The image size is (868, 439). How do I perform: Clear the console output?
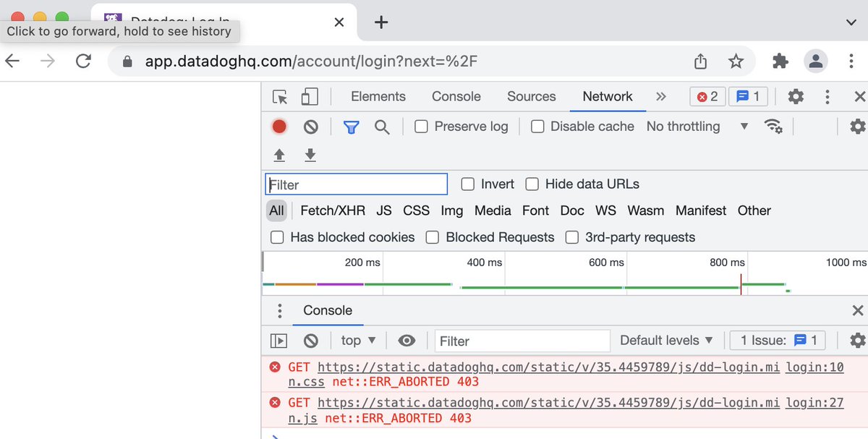tap(311, 341)
